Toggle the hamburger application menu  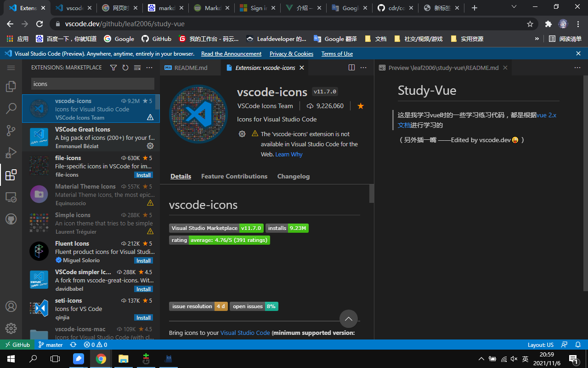[x=11, y=68]
